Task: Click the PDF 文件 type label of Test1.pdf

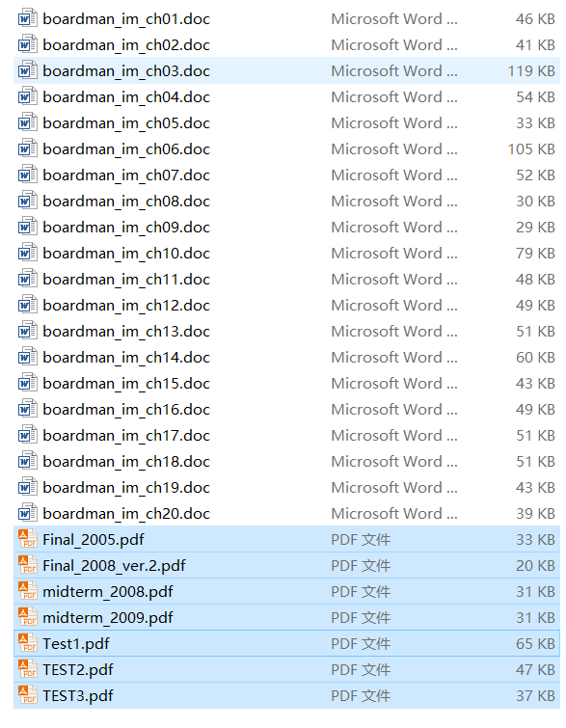Action: pos(361,643)
